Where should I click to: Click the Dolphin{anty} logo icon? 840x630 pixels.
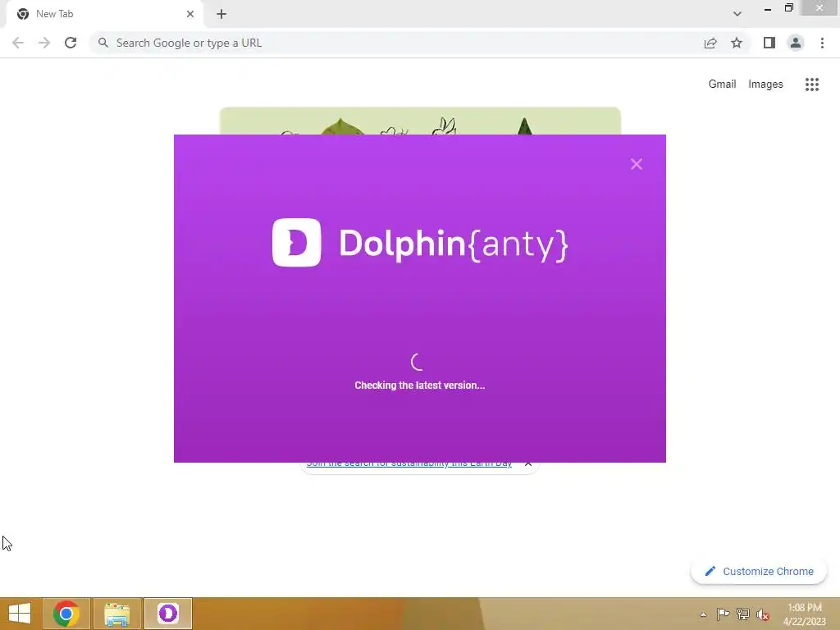(x=296, y=242)
